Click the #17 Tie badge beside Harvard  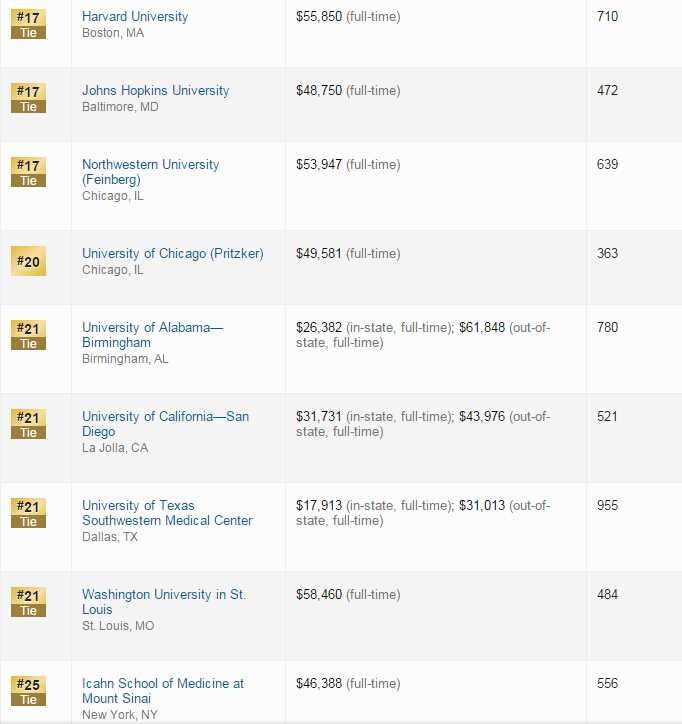[x=28, y=25]
